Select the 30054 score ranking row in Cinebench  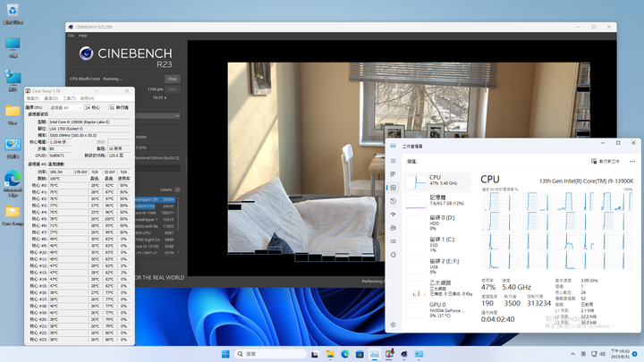click(156, 199)
